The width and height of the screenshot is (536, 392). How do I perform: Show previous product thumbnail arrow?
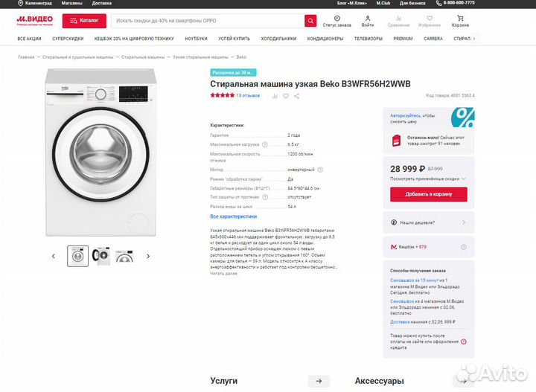54,256
